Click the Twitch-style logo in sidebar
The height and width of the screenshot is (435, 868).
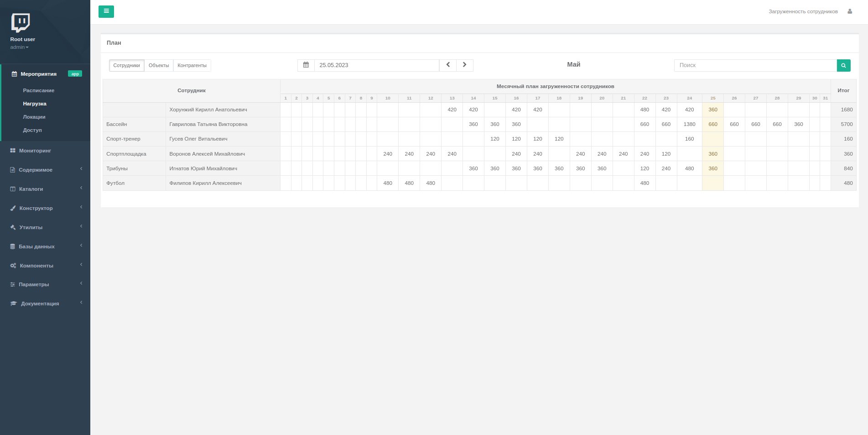[21, 22]
